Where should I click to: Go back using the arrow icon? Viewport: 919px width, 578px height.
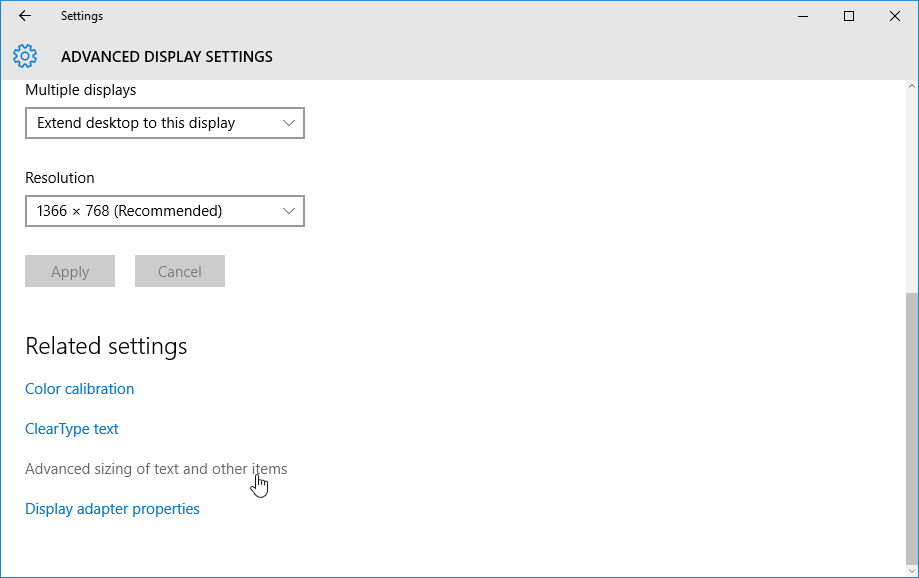[x=25, y=16]
